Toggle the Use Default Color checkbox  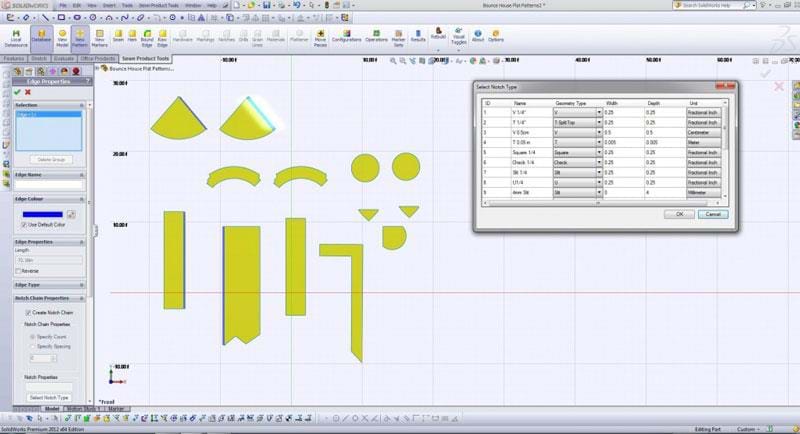click(x=24, y=224)
